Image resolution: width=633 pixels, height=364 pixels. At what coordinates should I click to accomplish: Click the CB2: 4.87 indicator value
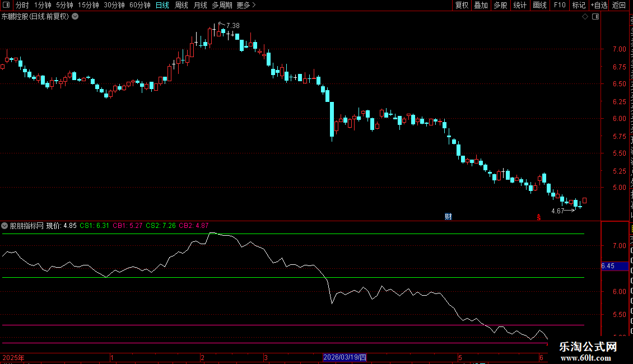pos(194,226)
